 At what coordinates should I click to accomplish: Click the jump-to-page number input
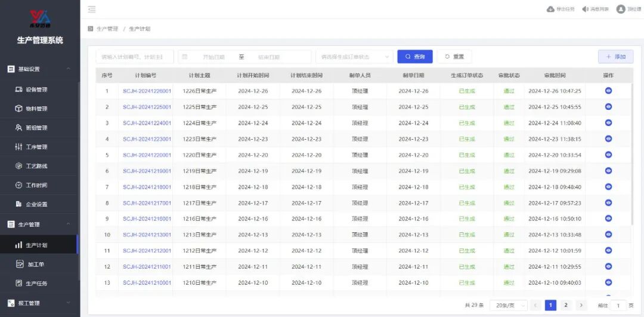click(618, 305)
